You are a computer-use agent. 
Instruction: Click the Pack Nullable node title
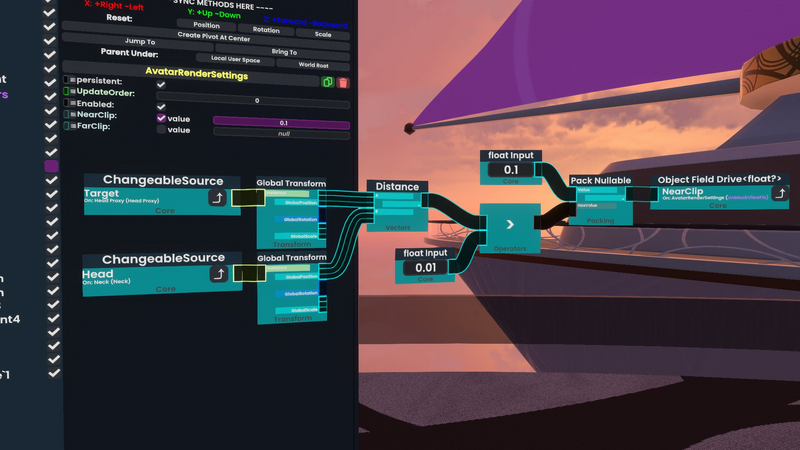pos(601,181)
